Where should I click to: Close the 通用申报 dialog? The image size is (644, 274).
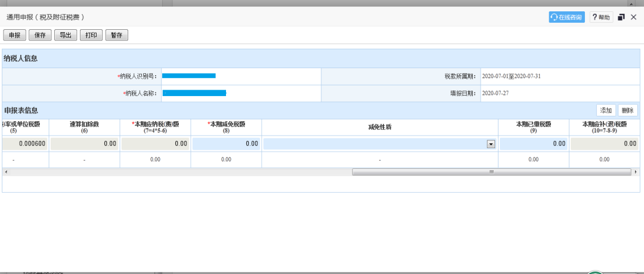tap(633, 17)
